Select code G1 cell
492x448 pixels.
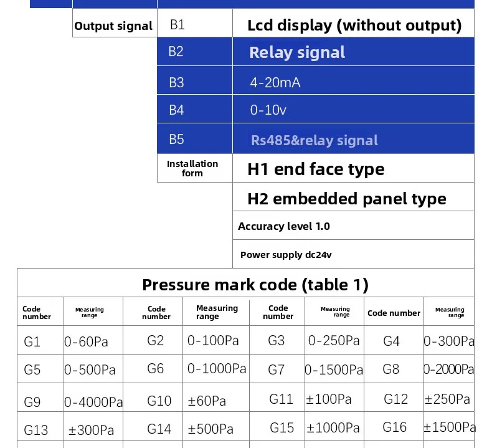(40, 340)
